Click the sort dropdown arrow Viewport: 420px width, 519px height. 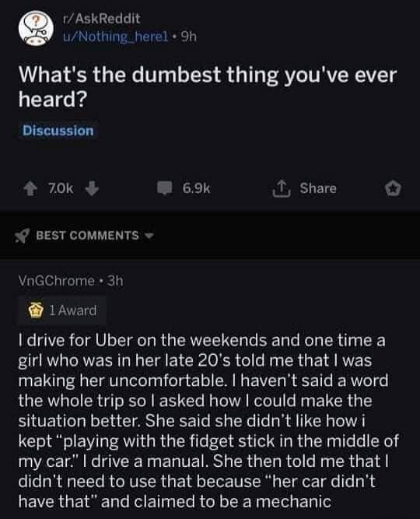click(x=150, y=236)
